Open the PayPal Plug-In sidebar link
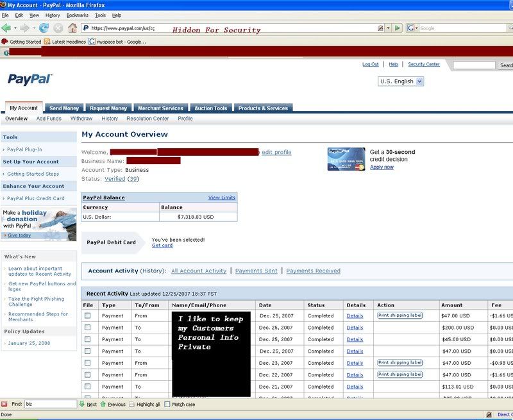 24,149
